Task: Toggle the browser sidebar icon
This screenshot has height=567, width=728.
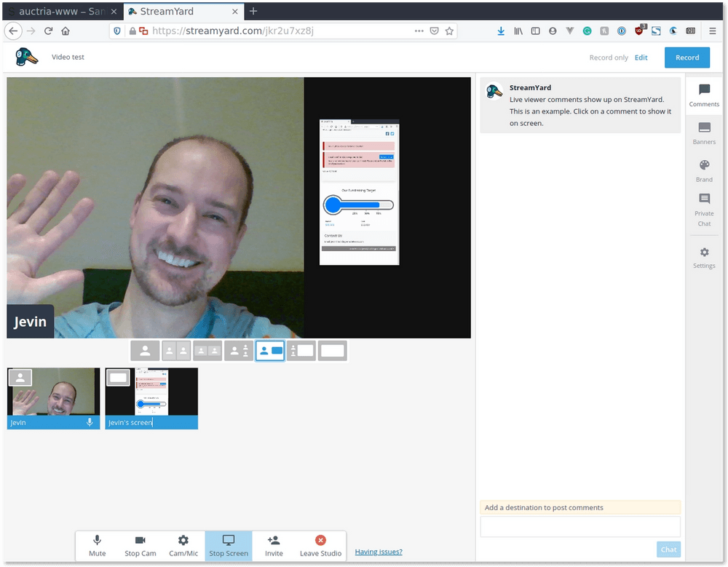Action: pyautogui.click(x=535, y=31)
